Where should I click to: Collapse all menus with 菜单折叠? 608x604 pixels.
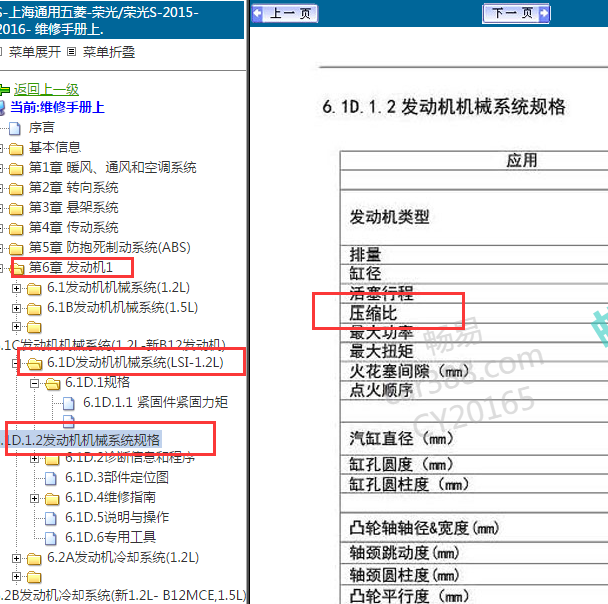tap(109, 52)
